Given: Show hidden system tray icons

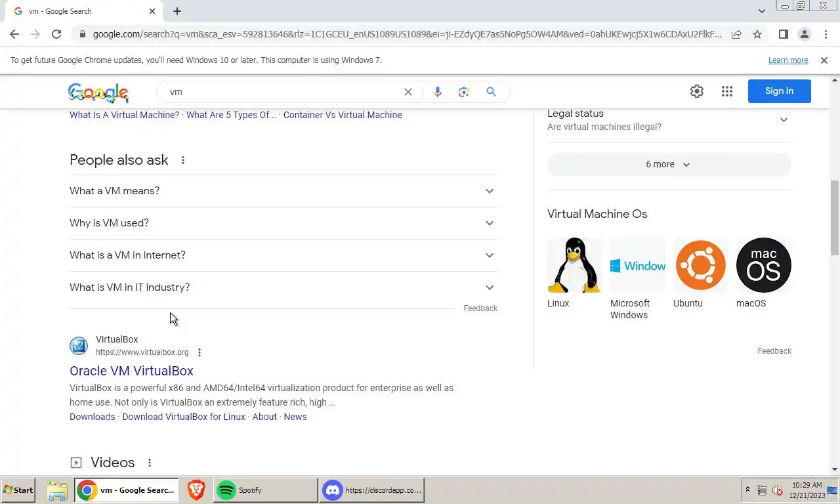Looking at the screenshot, I should tap(747, 490).
